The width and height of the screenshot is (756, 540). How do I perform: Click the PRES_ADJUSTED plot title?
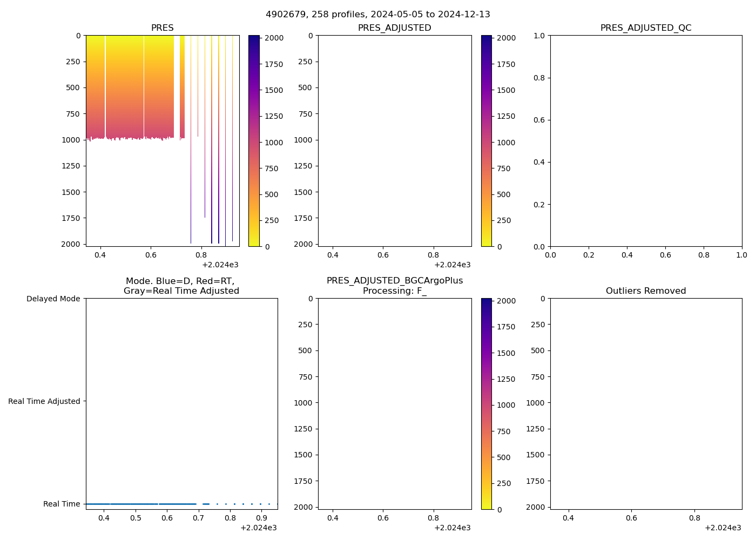[394, 28]
